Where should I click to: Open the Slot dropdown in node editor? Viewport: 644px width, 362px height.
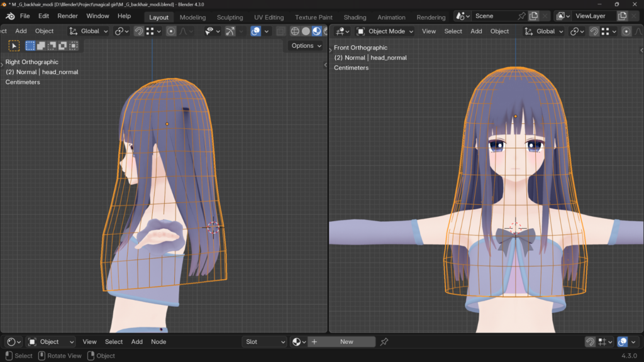[264, 342]
